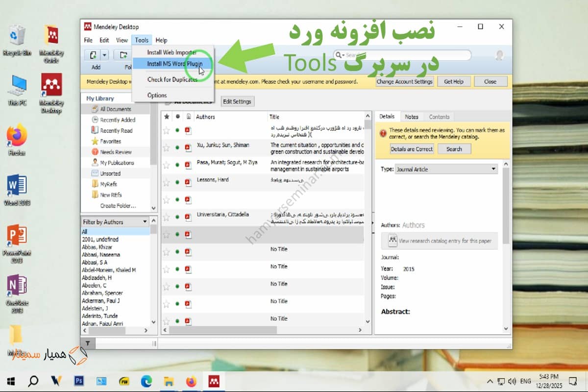Sort by the read status dot column header
Screen dimensions: 588x392
[x=177, y=117]
